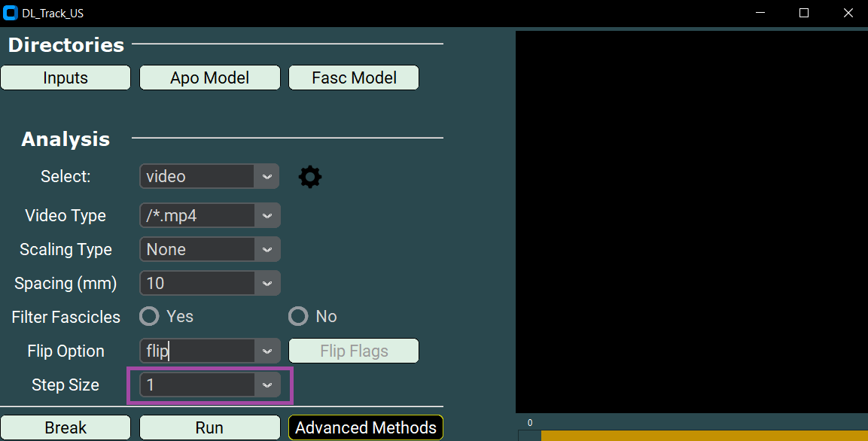Open the Video Type dropdown
Image resolution: width=868 pixels, height=441 pixels.
pyautogui.click(x=266, y=215)
